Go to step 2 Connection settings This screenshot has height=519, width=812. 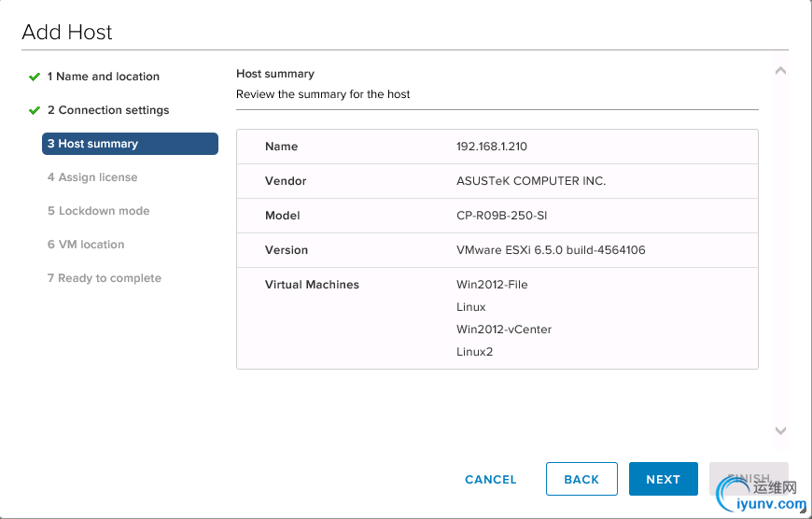108,110
